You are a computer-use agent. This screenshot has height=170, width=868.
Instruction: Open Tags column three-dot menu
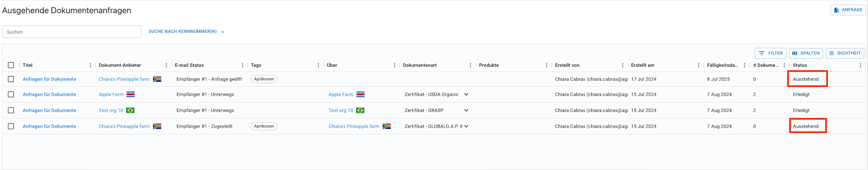point(318,65)
